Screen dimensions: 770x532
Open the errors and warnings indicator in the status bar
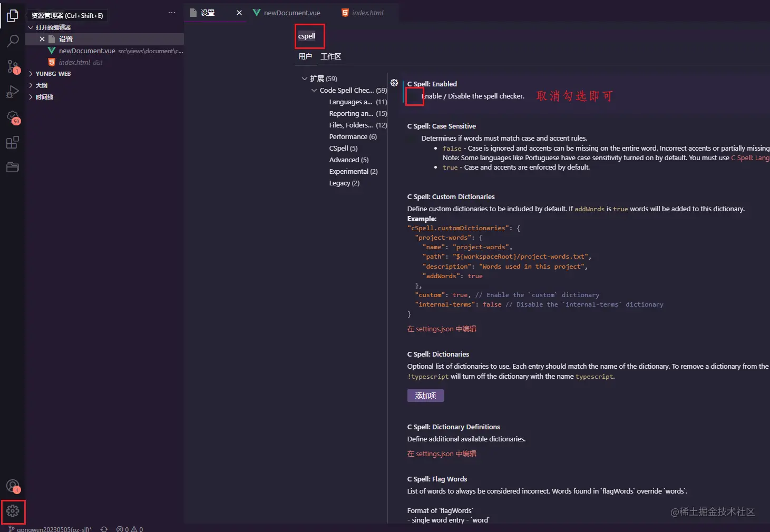(130, 529)
